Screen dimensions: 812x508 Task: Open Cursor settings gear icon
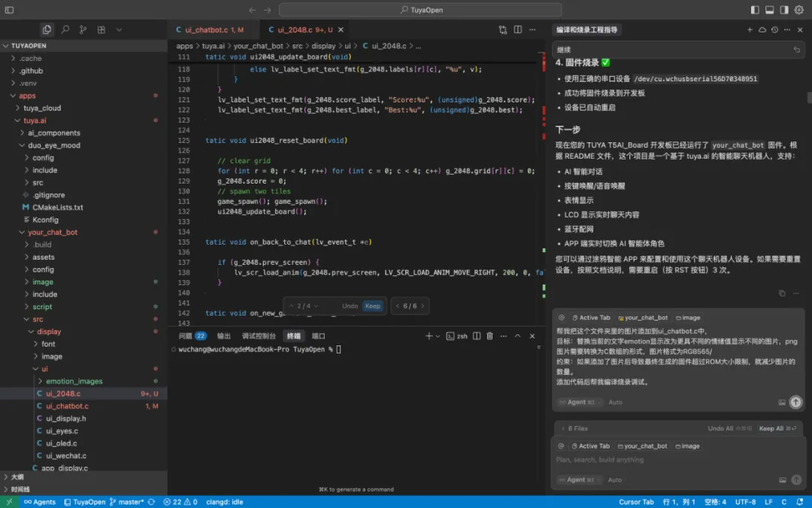click(799, 10)
